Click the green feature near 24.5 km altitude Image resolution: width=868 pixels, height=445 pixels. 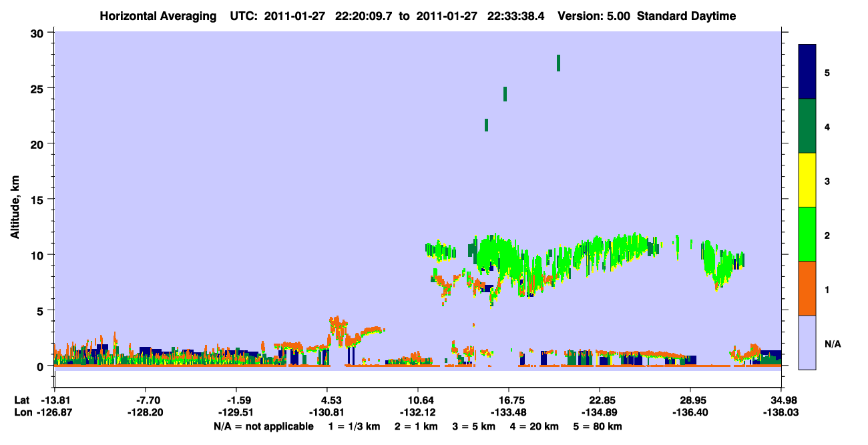point(505,94)
